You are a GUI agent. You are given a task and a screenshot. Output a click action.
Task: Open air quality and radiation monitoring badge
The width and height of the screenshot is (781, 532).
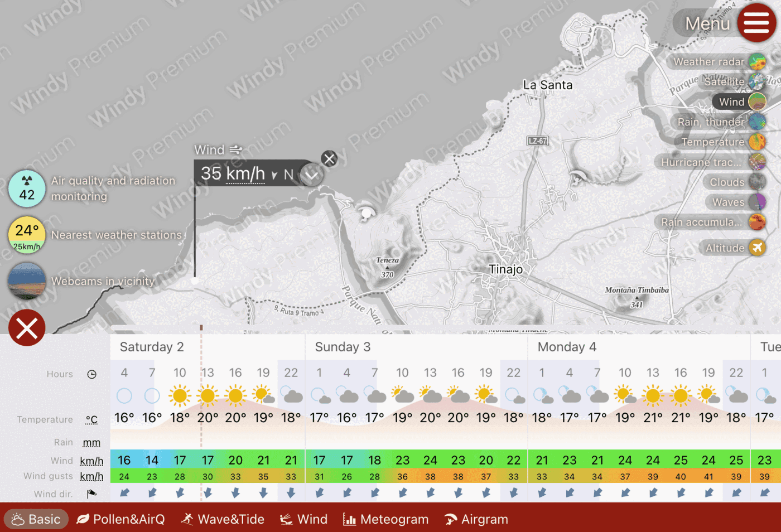point(27,188)
